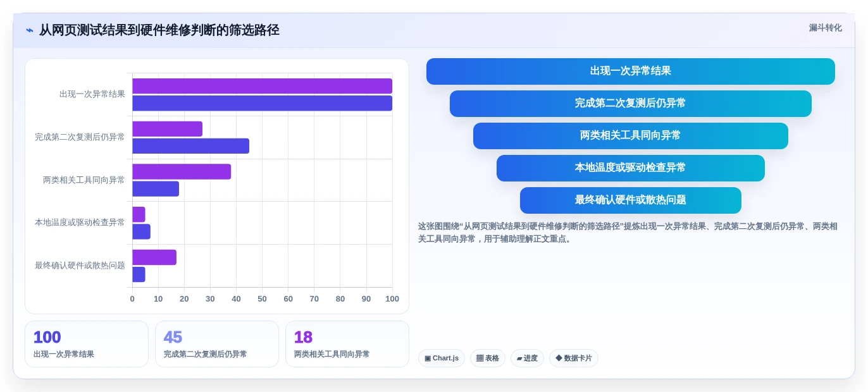Image resolution: width=868 pixels, height=392 pixels.
Task: Click chart axis label 两类相关工具同向异常
Action: (x=84, y=180)
